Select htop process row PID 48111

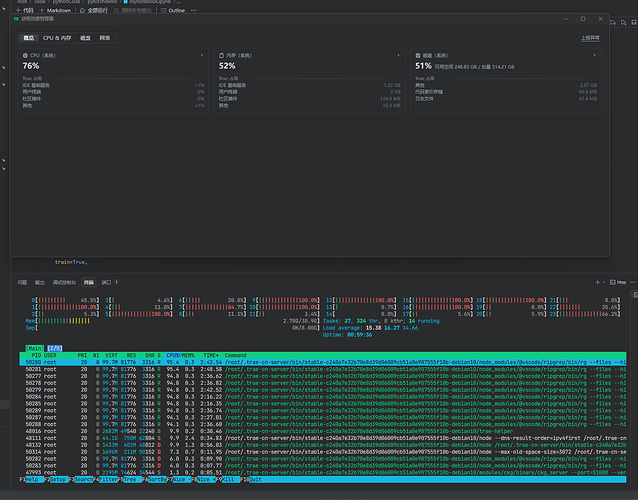click(x=323, y=438)
